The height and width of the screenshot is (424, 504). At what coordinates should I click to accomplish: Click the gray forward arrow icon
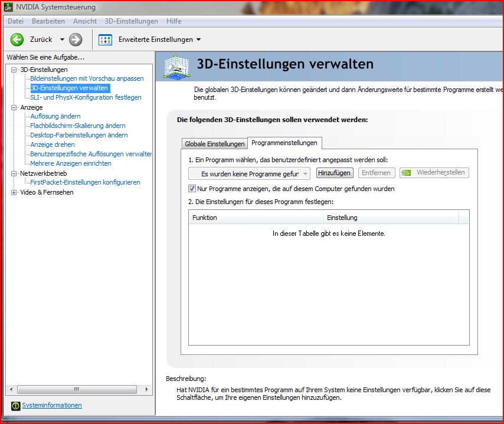pos(76,40)
